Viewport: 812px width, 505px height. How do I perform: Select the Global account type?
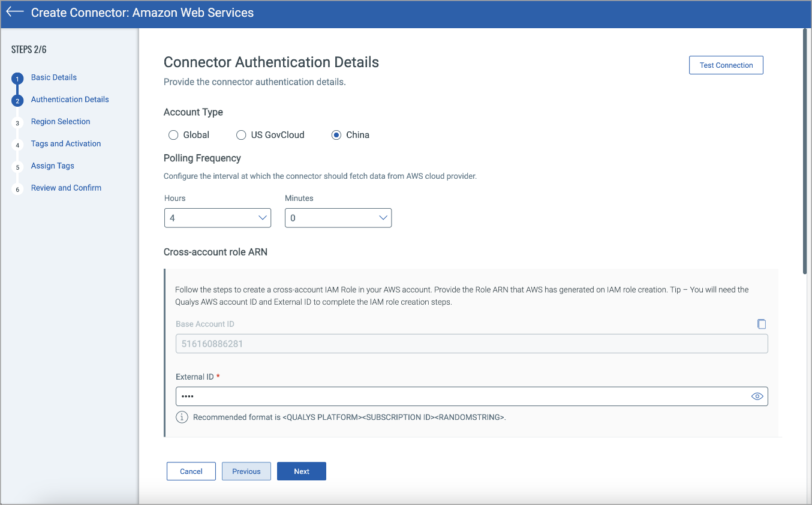point(173,135)
